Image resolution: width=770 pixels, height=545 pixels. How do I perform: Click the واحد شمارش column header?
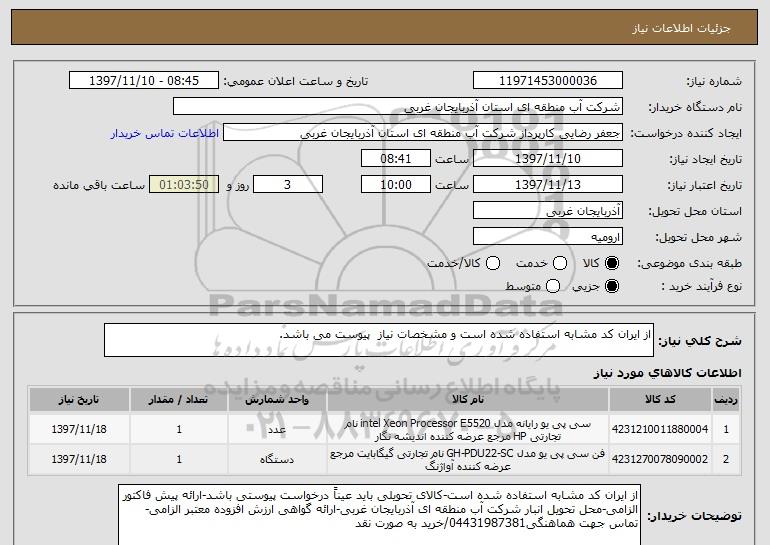[277, 400]
